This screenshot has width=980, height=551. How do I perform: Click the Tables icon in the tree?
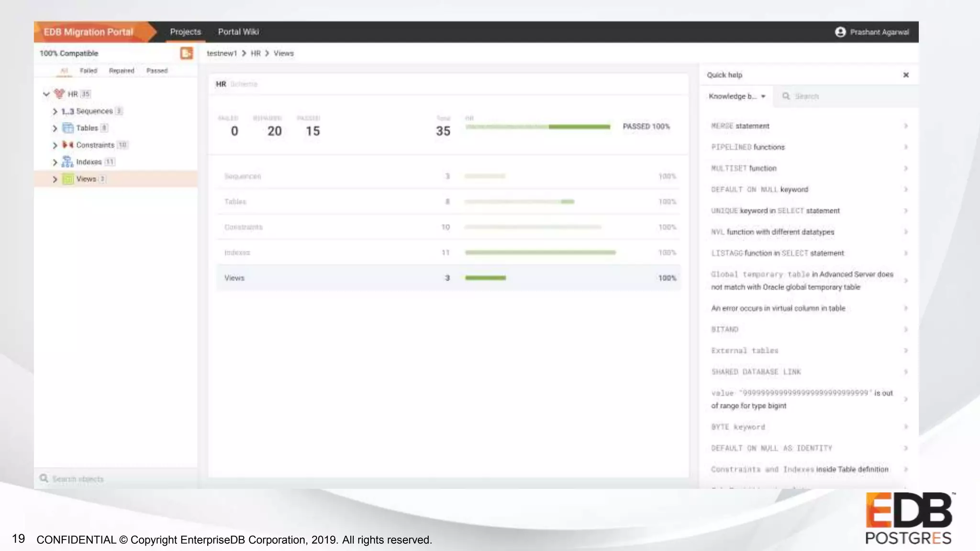pyautogui.click(x=68, y=128)
